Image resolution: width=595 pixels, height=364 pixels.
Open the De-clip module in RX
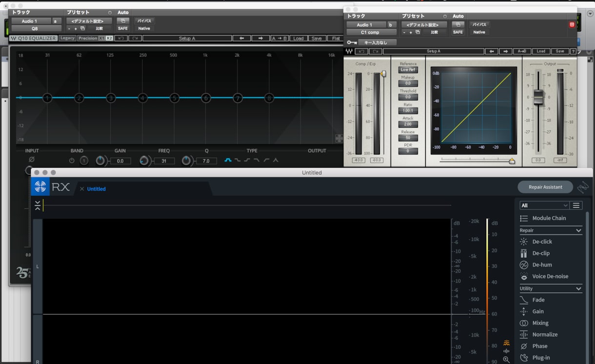pos(541,253)
